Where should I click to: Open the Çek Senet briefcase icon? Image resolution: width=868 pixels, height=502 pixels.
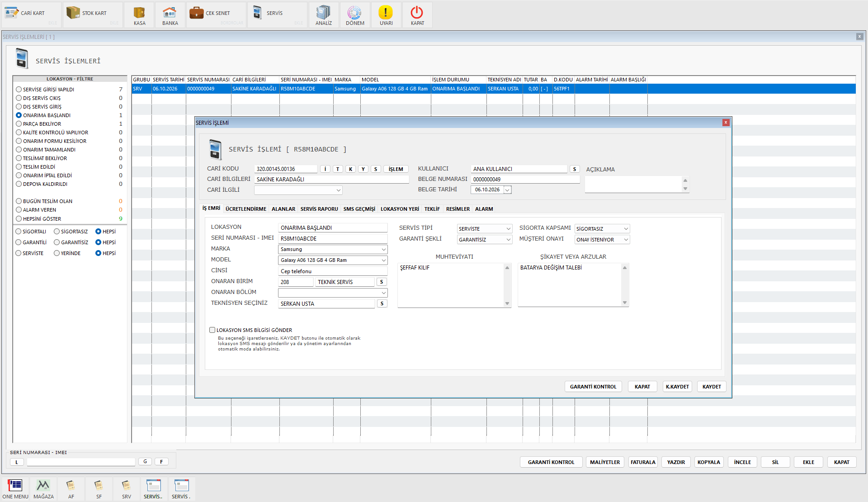(196, 13)
